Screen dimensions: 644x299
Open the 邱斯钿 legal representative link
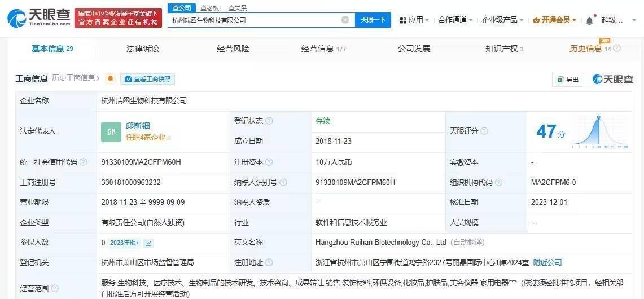[138, 126]
